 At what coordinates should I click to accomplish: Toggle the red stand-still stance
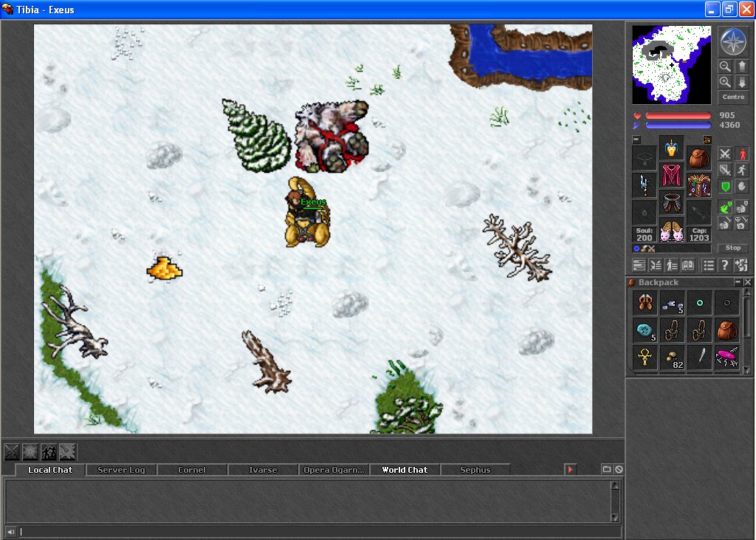[742, 154]
